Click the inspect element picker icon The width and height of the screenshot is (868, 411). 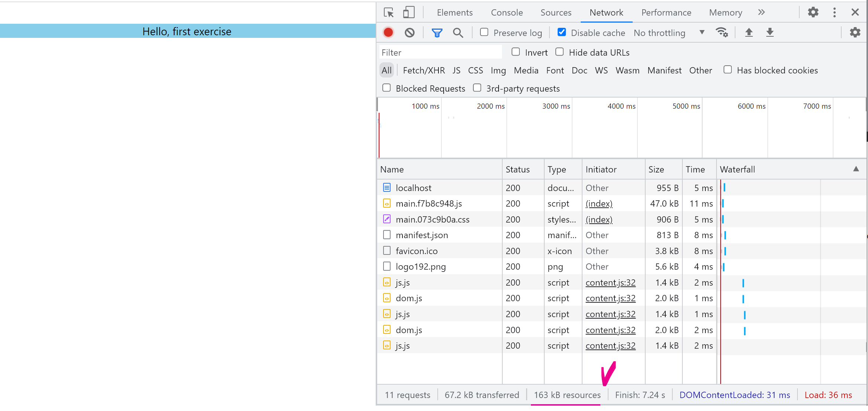point(388,13)
